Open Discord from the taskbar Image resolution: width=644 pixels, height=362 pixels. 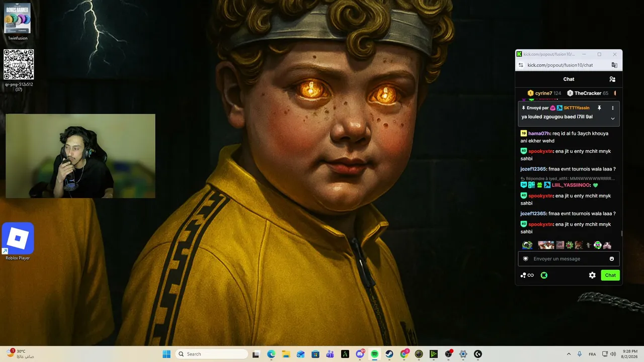360,354
